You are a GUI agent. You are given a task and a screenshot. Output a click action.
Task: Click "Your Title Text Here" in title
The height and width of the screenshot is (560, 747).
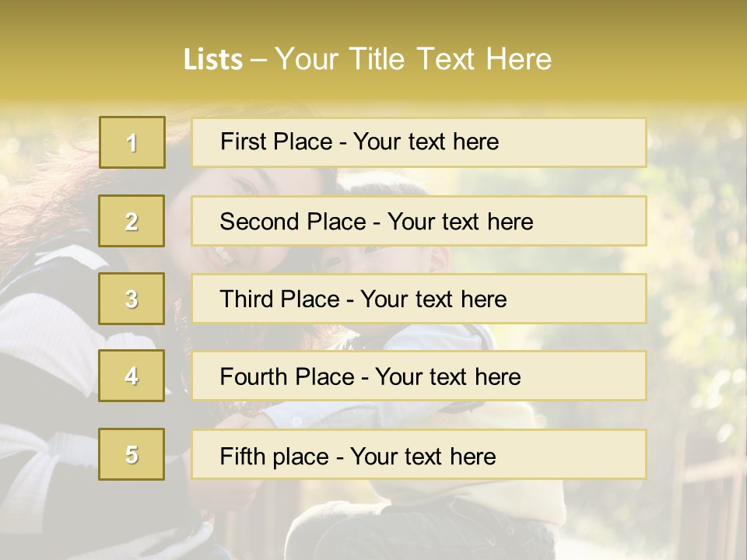click(413, 59)
